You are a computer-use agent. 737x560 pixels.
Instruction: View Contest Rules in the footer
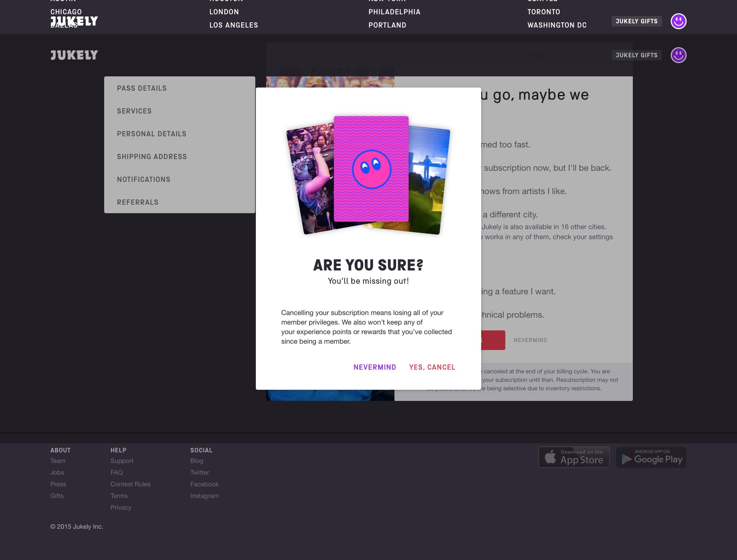pyautogui.click(x=130, y=484)
